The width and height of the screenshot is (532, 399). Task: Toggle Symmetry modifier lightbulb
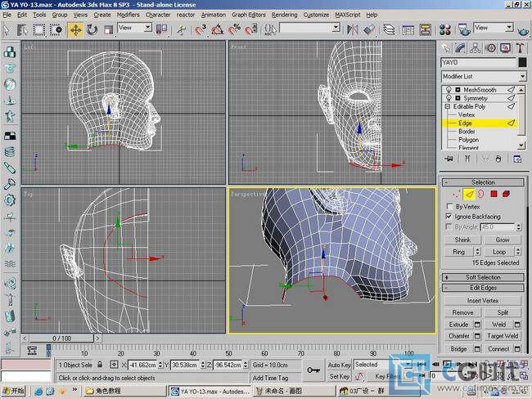click(449, 98)
